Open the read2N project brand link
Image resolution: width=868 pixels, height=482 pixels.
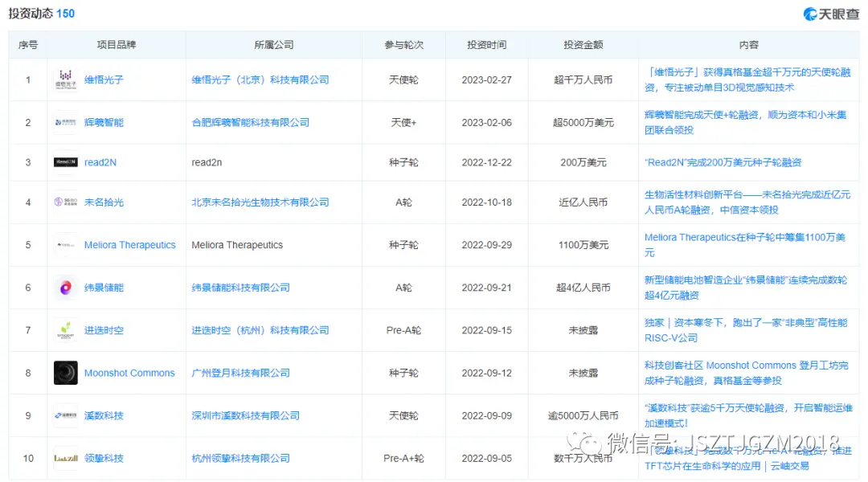(100, 162)
